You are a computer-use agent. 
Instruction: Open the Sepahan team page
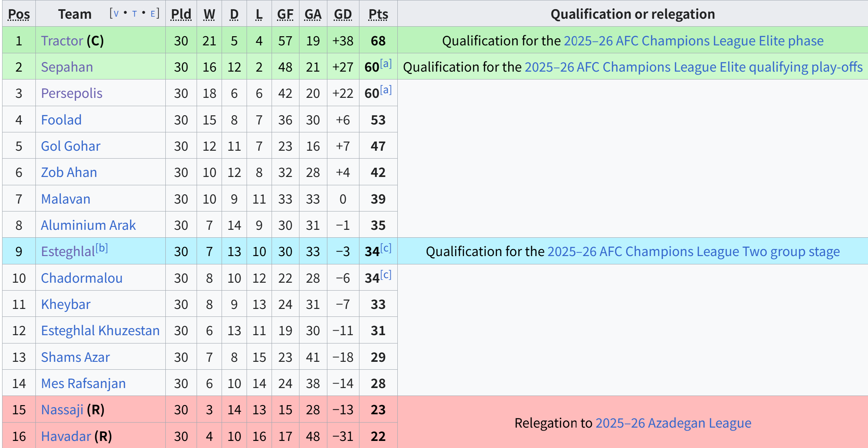(x=67, y=67)
